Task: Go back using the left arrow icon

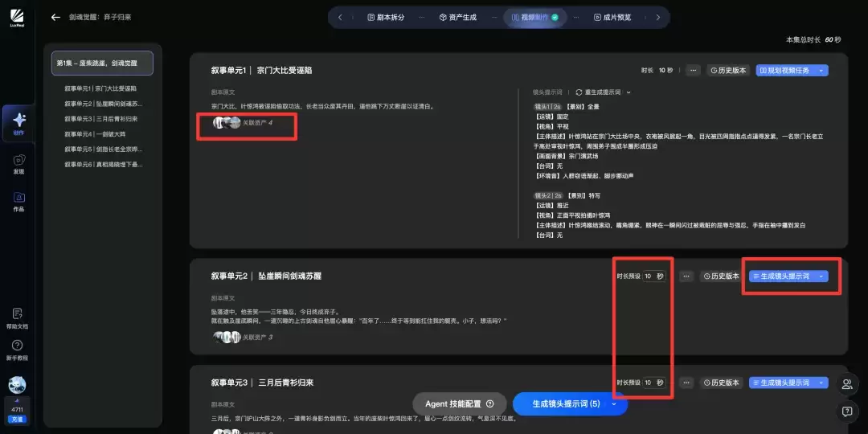Action: click(x=55, y=17)
